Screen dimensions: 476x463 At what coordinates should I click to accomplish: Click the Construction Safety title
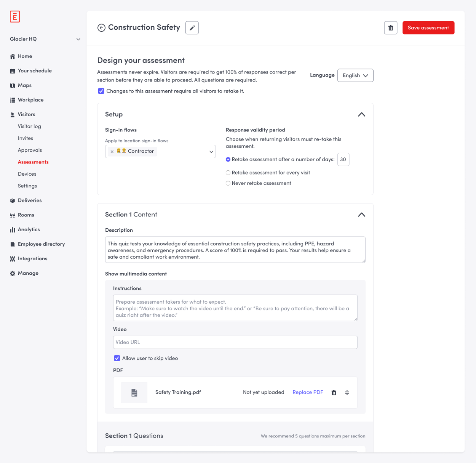tap(144, 27)
